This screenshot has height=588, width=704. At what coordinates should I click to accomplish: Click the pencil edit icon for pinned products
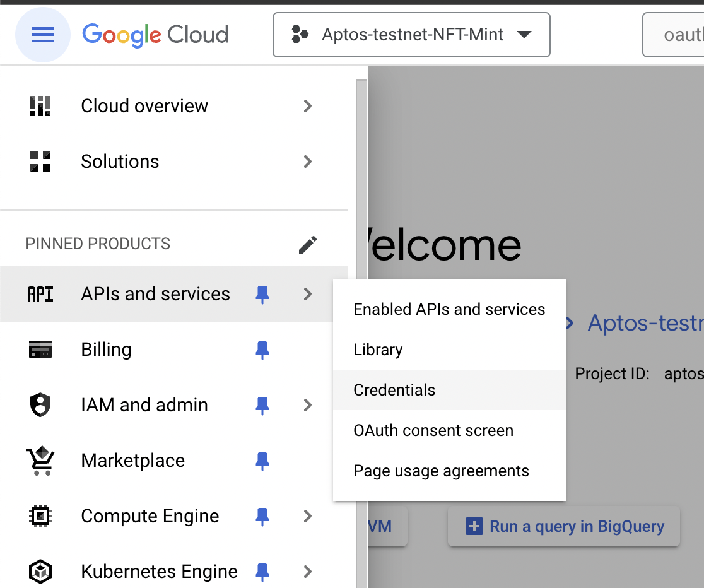click(x=308, y=244)
